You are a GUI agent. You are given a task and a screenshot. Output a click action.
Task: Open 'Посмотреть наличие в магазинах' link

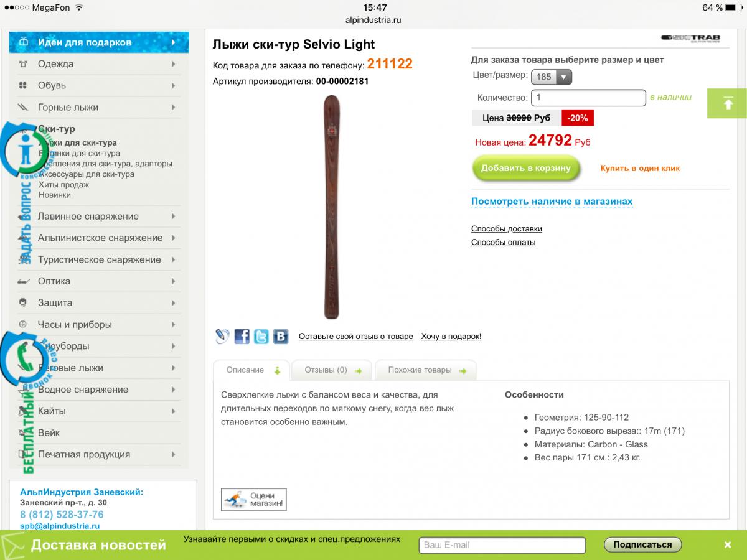coord(552,202)
